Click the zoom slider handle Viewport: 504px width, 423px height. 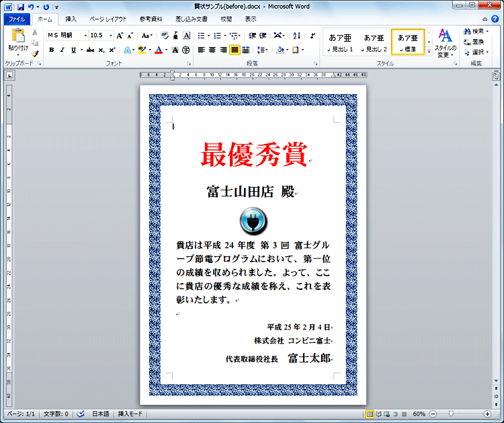coord(451,414)
